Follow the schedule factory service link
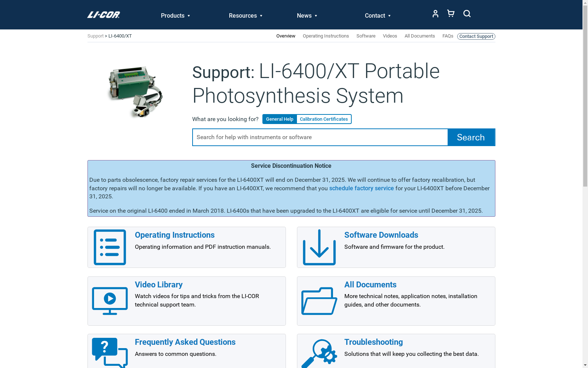The height and width of the screenshot is (368, 588). pyautogui.click(x=361, y=188)
